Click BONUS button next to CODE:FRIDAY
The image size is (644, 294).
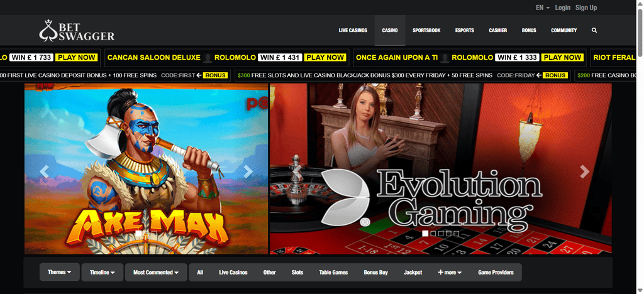pyautogui.click(x=555, y=75)
